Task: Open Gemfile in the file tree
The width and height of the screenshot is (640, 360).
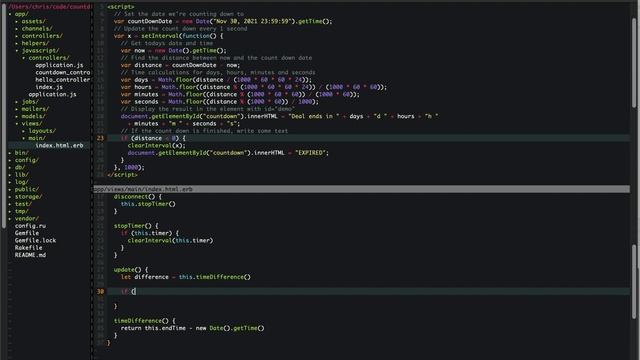Action: tap(27, 233)
